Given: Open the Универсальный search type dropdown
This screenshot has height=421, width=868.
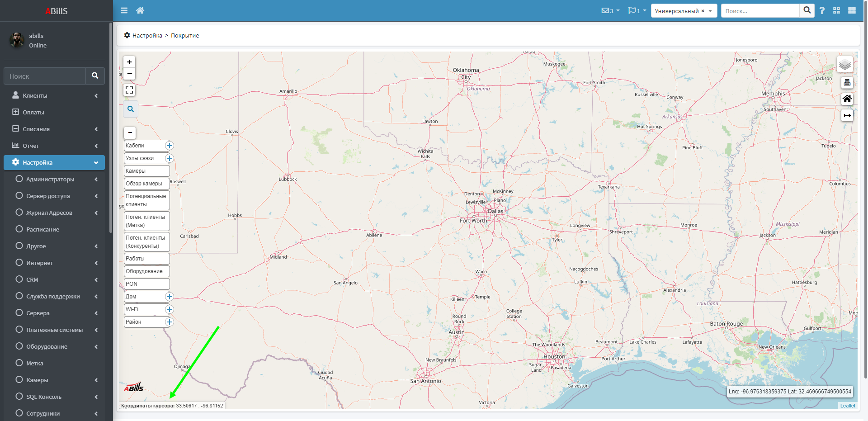Looking at the screenshot, I should 684,11.
